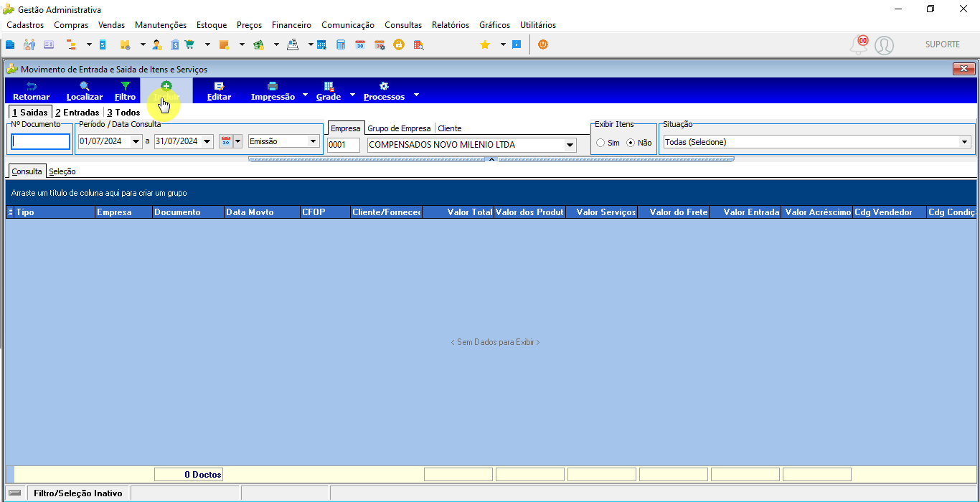Switch to the Seleção tab
980x502 pixels.
click(62, 171)
